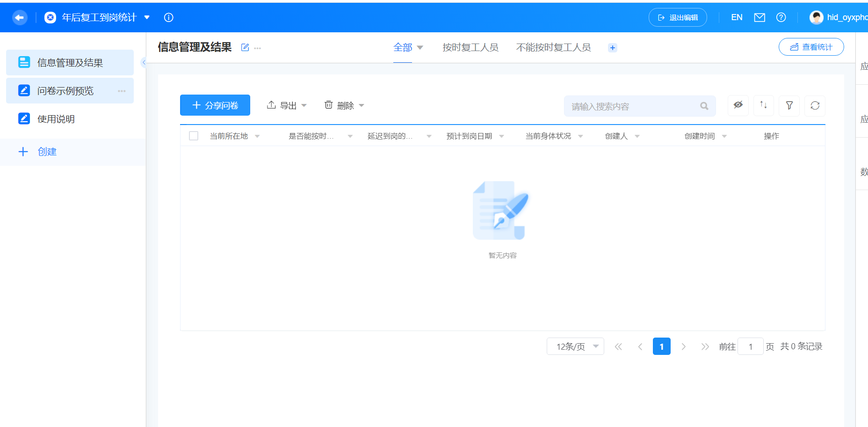
Task: Click the search content input field
Action: (x=640, y=106)
